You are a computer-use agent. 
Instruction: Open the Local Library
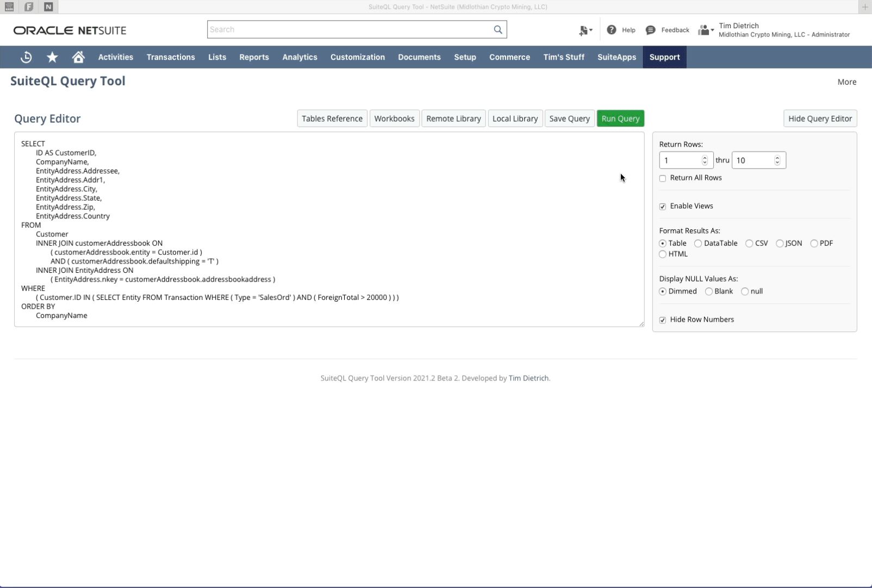click(515, 118)
